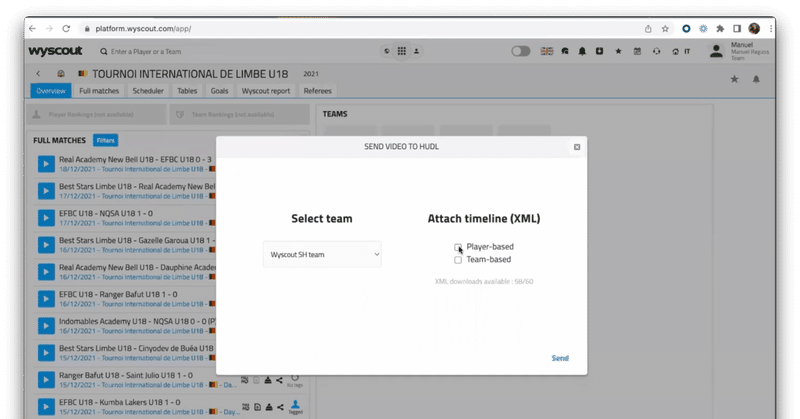The width and height of the screenshot is (800, 419).
Task: Click the Wyscout logo
Action: coord(55,51)
